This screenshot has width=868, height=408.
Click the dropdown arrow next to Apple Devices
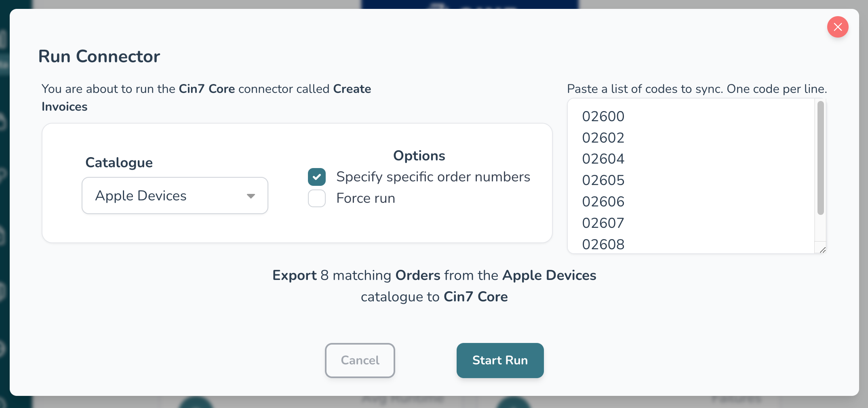(251, 196)
